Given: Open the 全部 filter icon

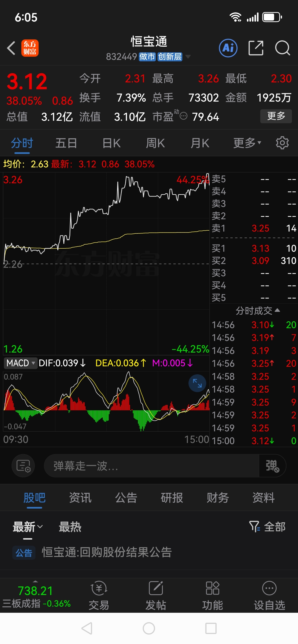Looking at the screenshot, I should pyautogui.click(x=267, y=527).
